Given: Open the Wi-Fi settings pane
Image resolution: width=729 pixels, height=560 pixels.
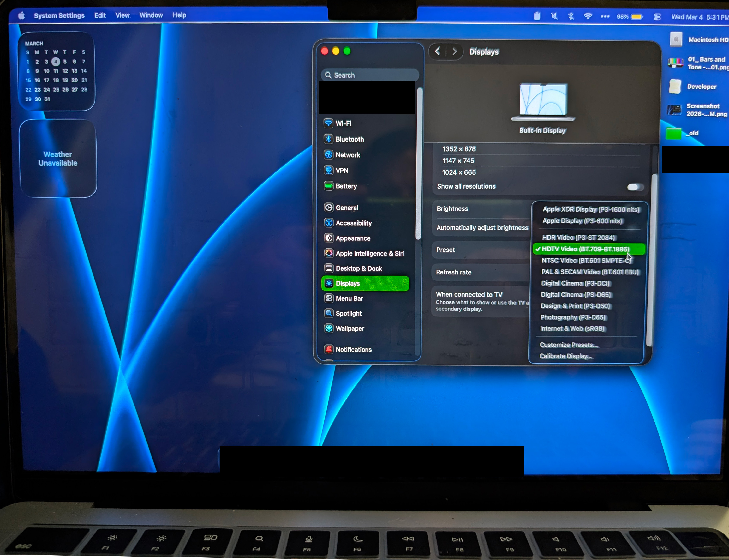Looking at the screenshot, I should (x=343, y=123).
